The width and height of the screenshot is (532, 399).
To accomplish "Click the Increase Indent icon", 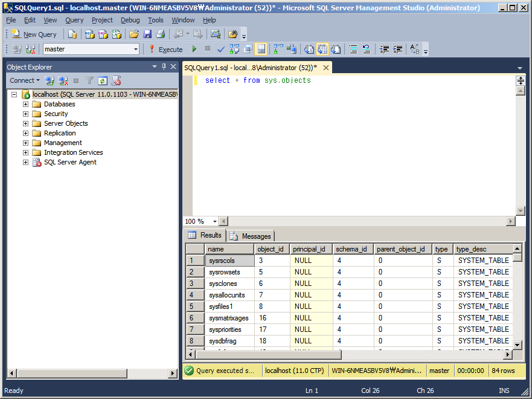I will [398, 49].
